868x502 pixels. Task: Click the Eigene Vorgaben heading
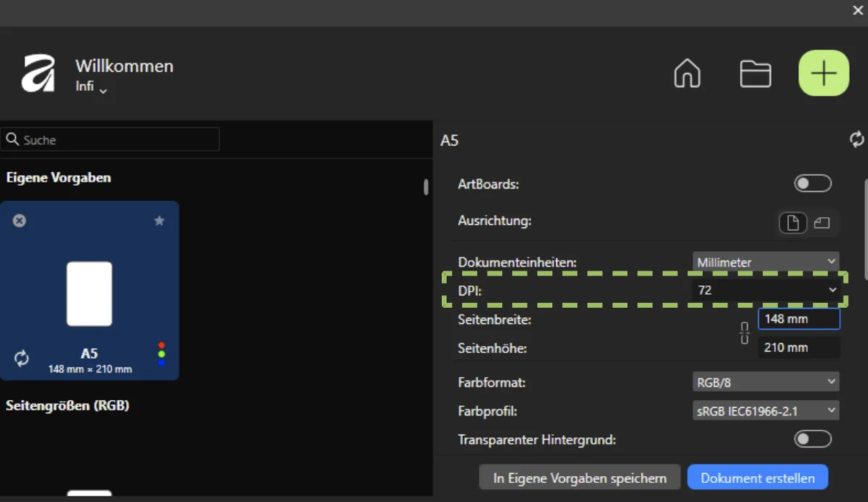[x=59, y=177]
